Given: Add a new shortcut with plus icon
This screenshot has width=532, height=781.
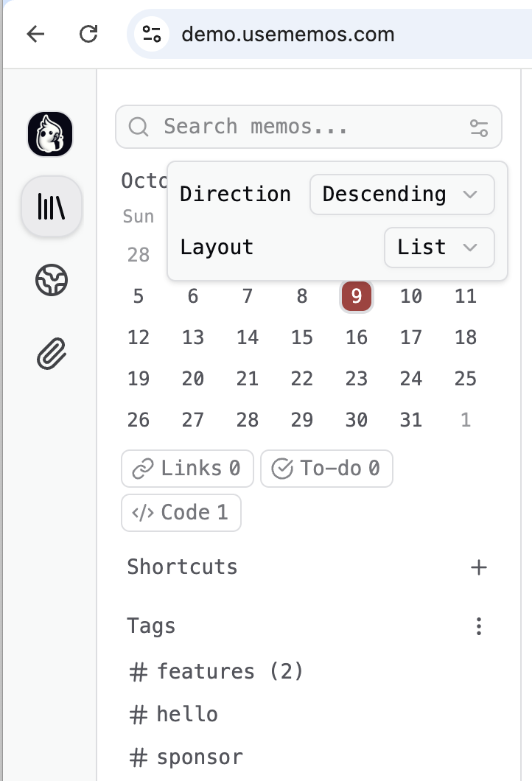Looking at the screenshot, I should [x=479, y=567].
